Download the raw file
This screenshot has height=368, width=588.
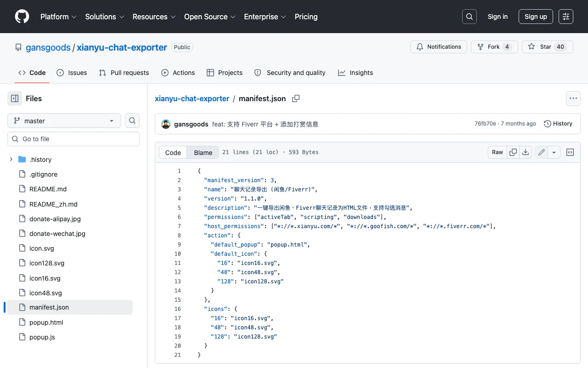(x=526, y=152)
